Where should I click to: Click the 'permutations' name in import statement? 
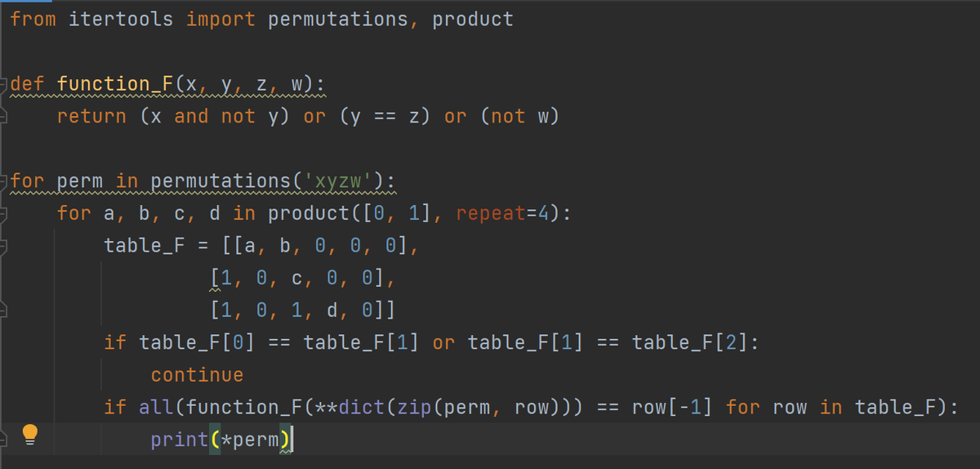pyautogui.click(x=339, y=19)
